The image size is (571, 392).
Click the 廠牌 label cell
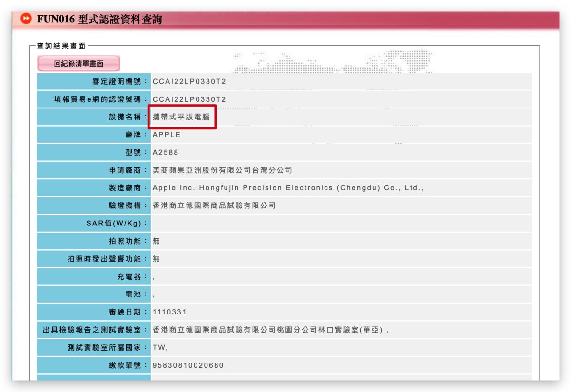tap(94, 135)
